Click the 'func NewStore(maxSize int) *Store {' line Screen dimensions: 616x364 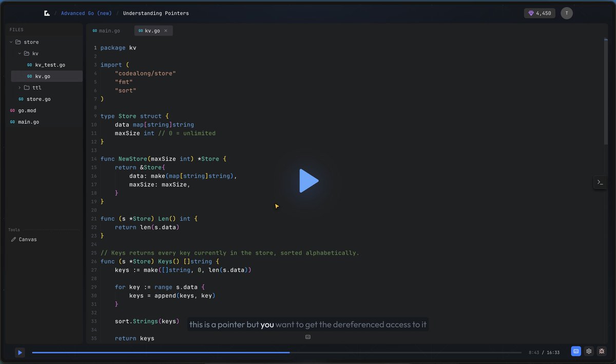pos(163,159)
